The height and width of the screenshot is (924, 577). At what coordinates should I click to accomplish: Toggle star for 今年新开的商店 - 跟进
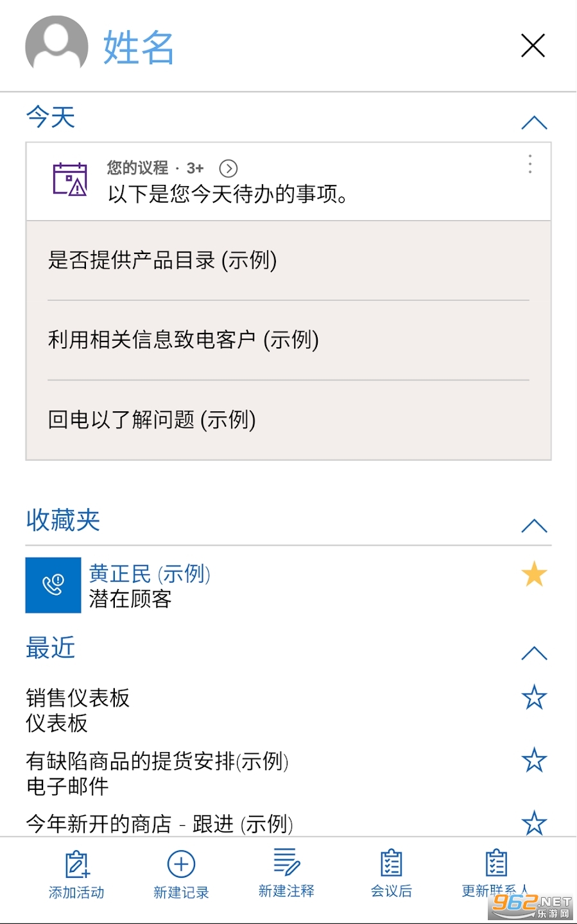click(534, 823)
